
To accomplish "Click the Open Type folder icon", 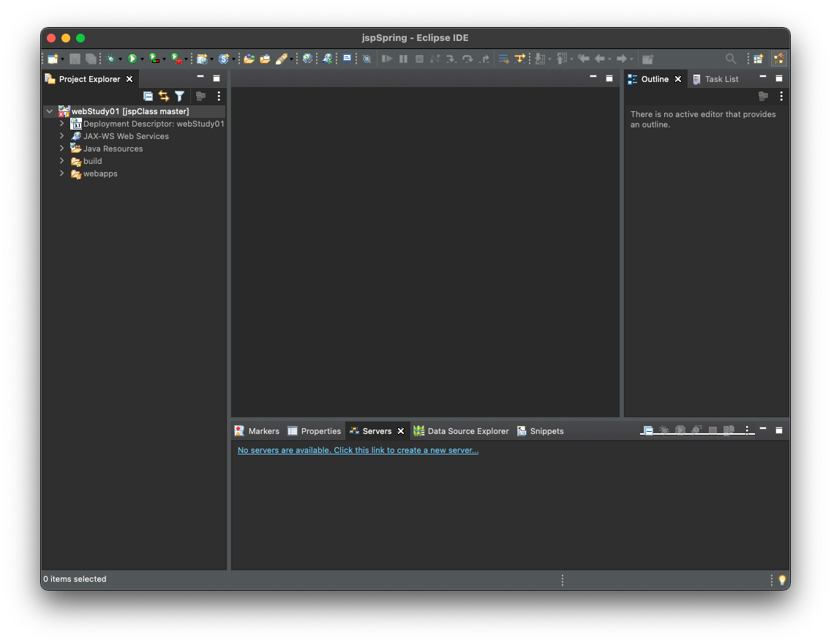I will (249, 59).
